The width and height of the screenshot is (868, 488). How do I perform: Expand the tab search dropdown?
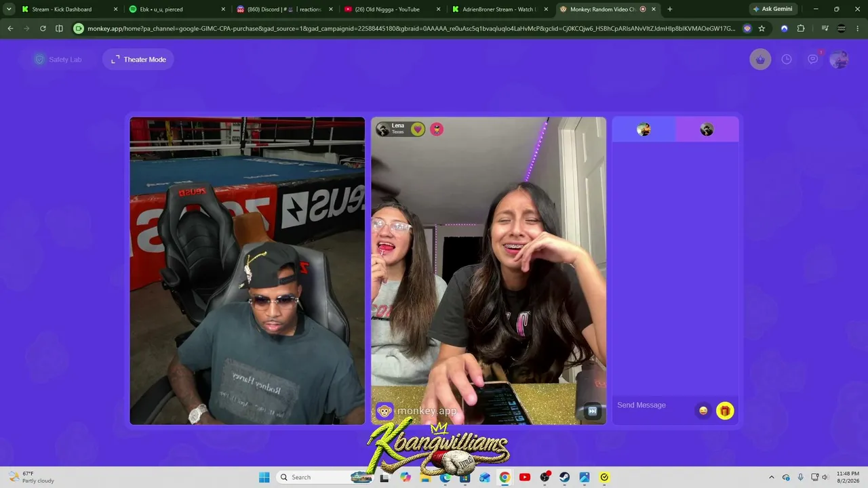pos(9,9)
